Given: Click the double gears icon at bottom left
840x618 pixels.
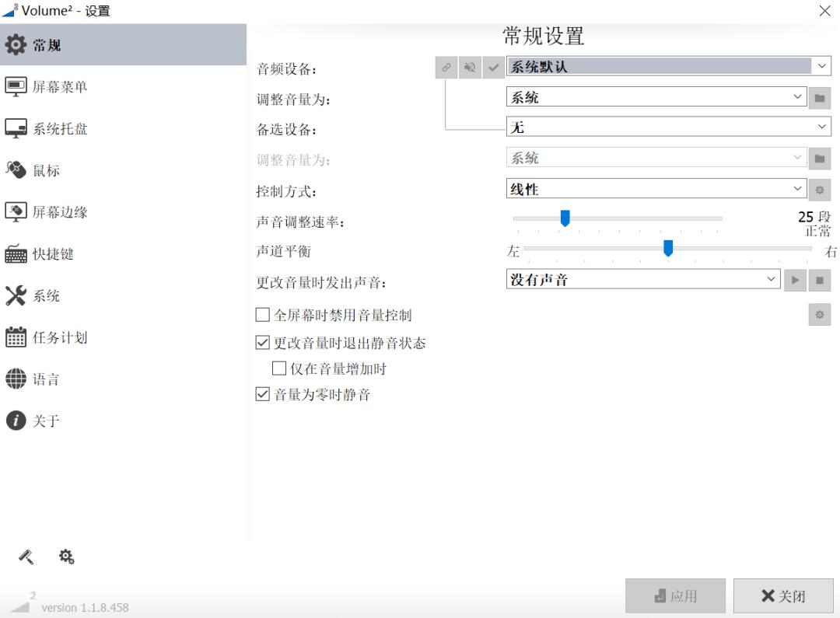Looking at the screenshot, I should 67,557.
